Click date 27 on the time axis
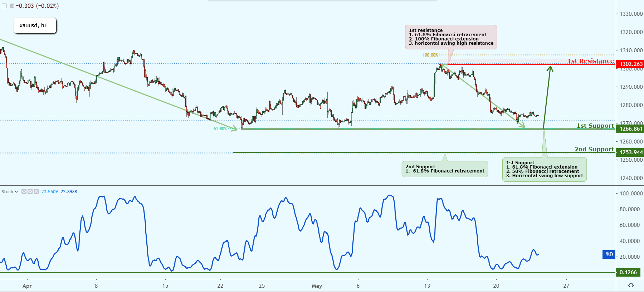644x292 pixels. [x=566, y=286]
